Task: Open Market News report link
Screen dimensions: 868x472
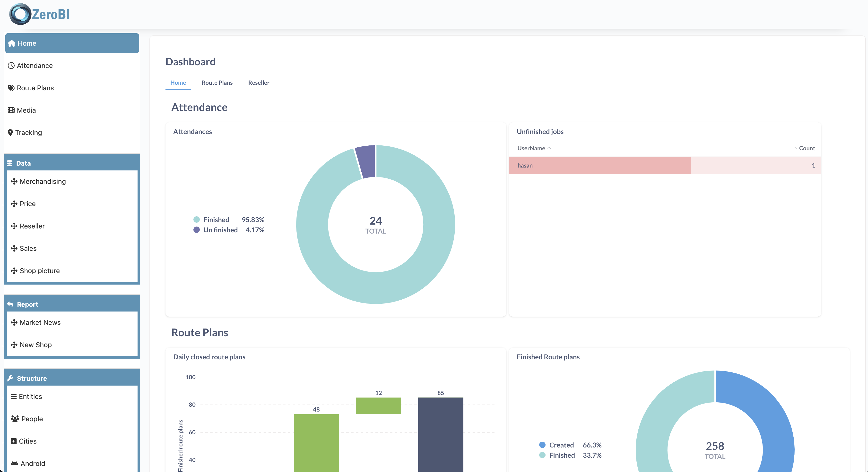Action: [x=40, y=322]
